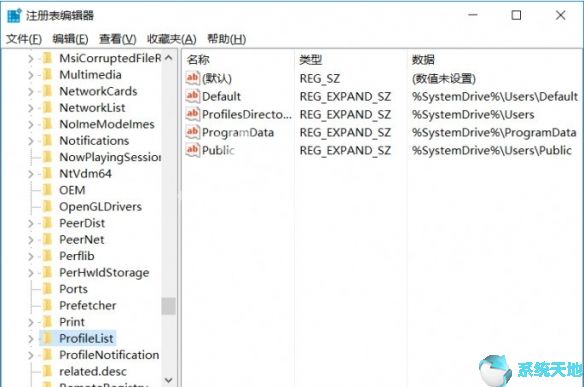Screen dimensions: 584x387
Task: Expand the NetworkCards key
Action: (x=31, y=91)
